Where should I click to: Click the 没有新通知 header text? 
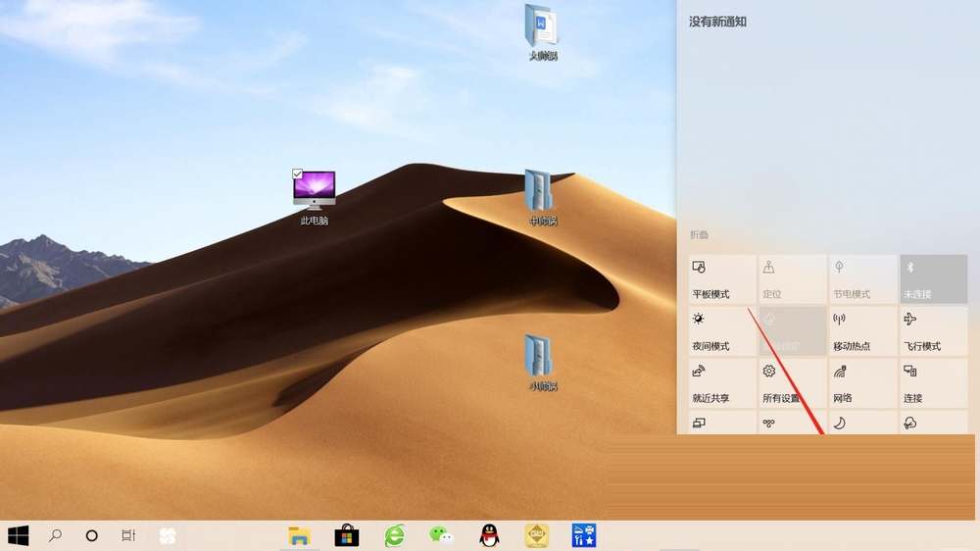pos(717,22)
